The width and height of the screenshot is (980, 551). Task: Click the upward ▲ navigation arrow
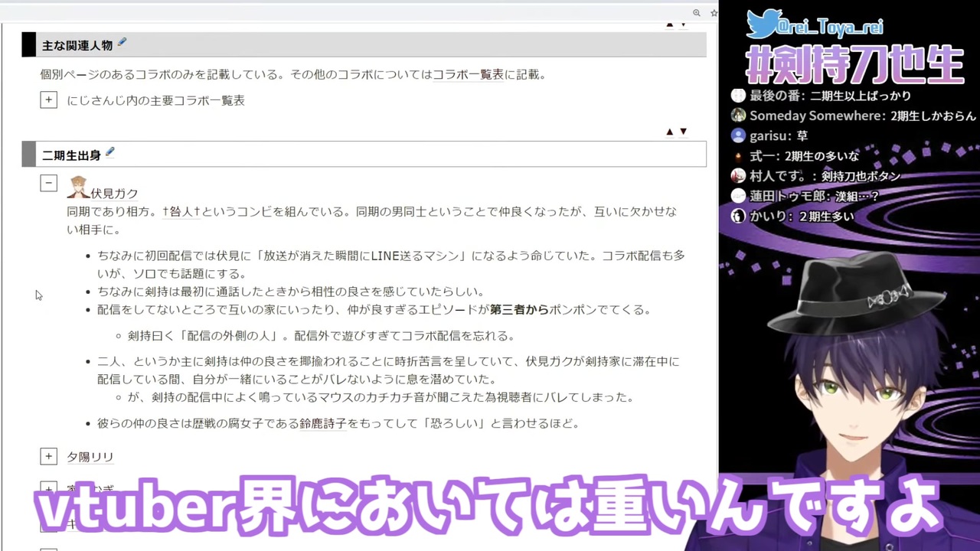tap(669, 131)
